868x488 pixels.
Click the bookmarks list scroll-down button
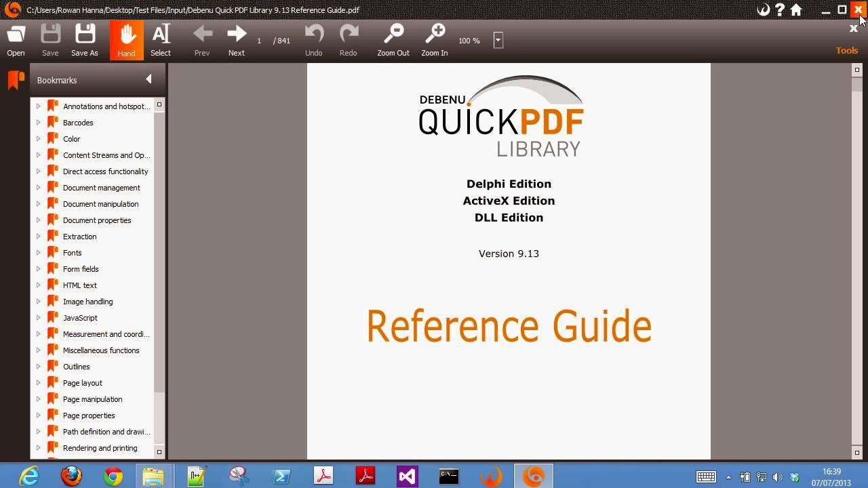(159, 451)
